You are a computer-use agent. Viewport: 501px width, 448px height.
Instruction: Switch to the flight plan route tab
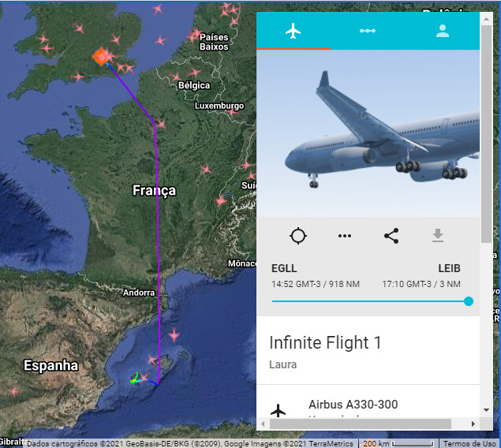tap(368, 31)
